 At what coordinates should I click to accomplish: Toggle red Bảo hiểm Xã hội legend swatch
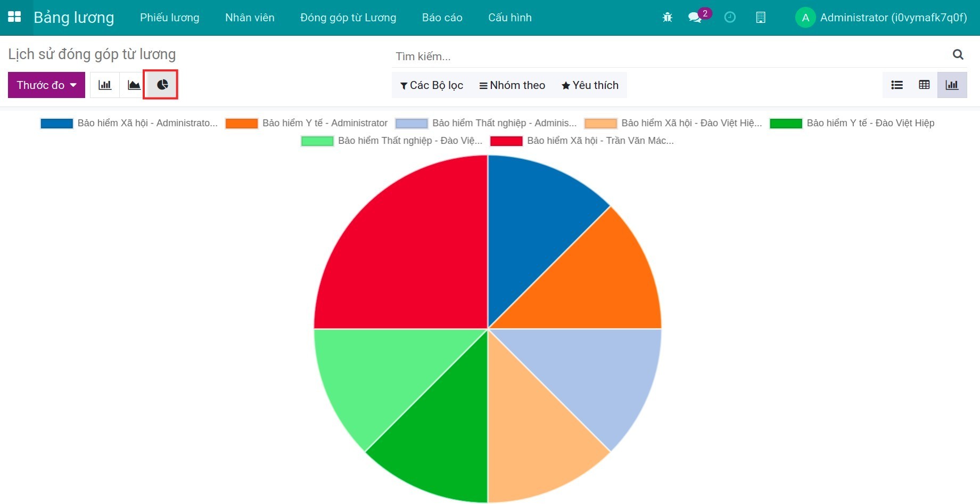pos(506,141)
